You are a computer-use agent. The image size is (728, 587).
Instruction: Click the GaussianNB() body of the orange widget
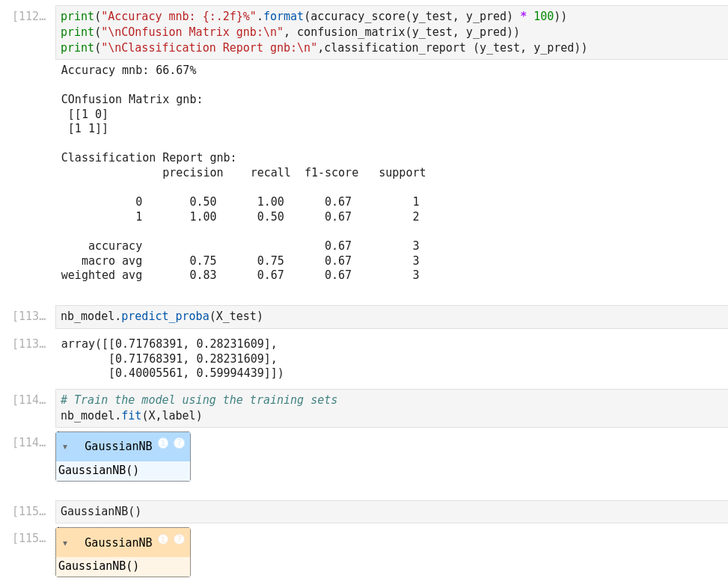[x=99, y=566]
